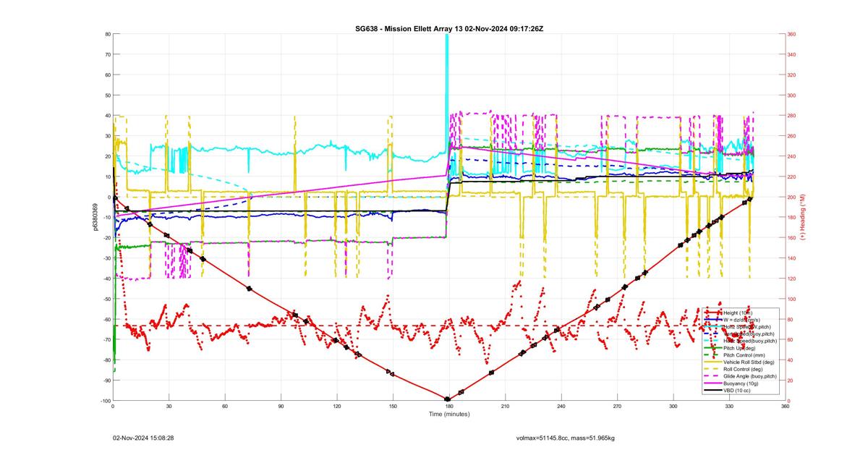Click the 'volmax=51145.8cc, mass=51.965kg' footer text
The width and height of the screenshot is (868, 450).
[x=565, y=438]
